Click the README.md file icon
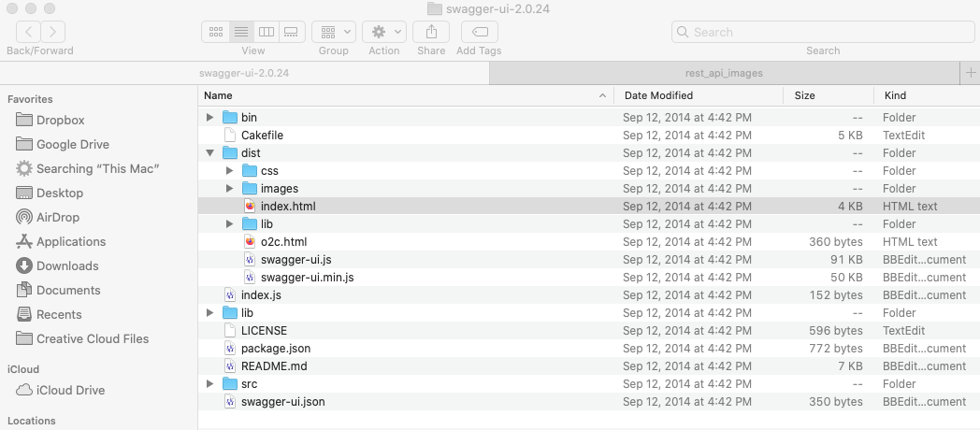980x430 pixels. (230, 366)
